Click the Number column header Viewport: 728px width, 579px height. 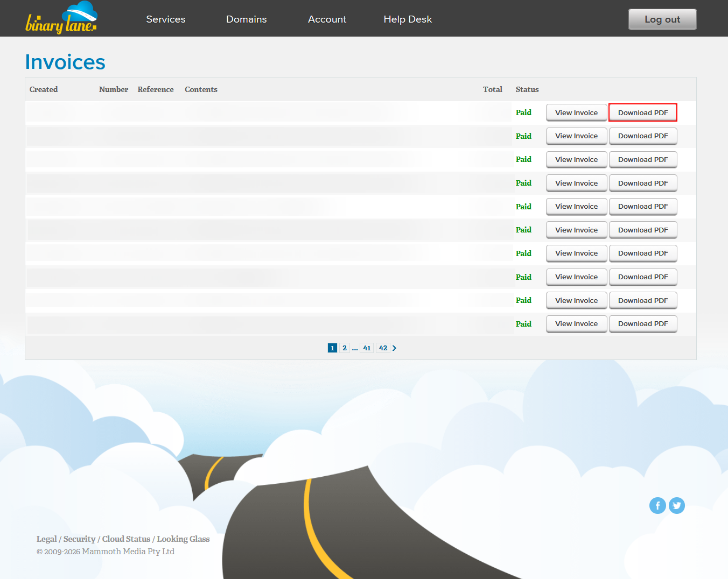[114, 90]
